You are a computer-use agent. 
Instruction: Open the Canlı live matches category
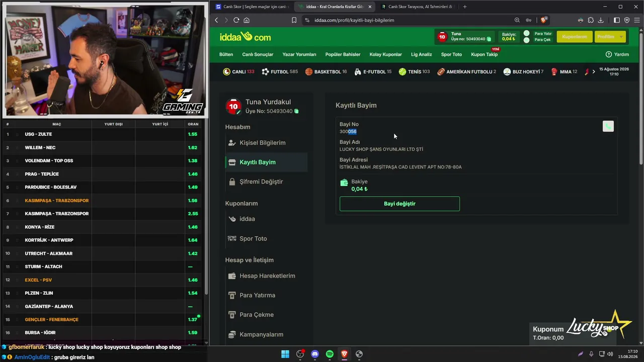238,72
